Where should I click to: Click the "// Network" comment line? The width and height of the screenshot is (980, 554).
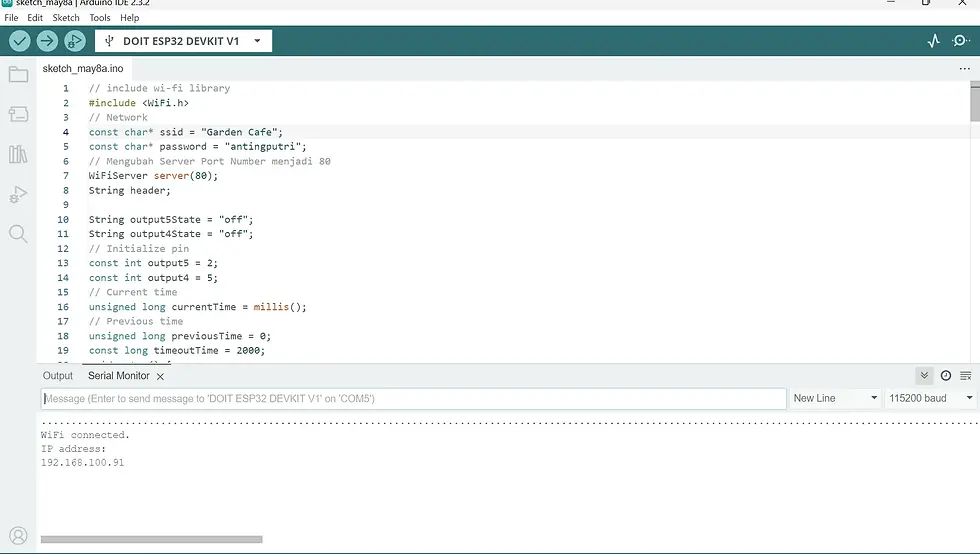tap(118, 118)
